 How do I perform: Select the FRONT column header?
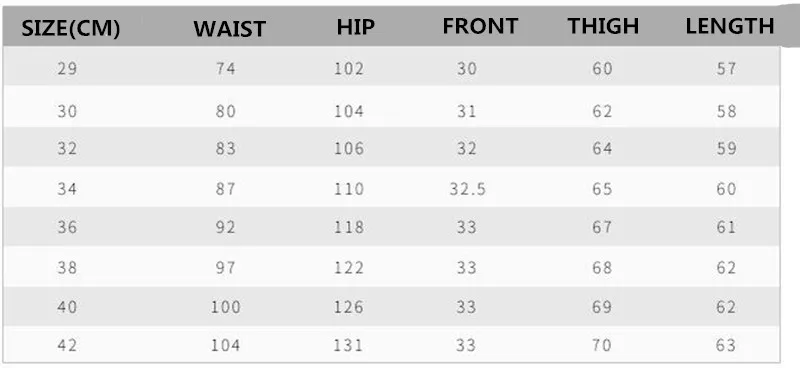click(x=480, y=26)
